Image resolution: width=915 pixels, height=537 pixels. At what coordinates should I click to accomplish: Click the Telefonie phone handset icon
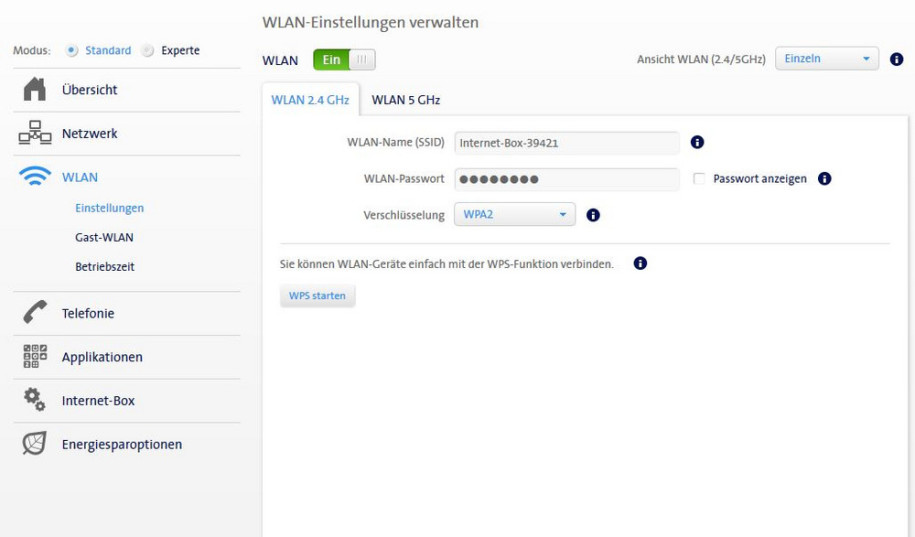(x=34, y=312)
